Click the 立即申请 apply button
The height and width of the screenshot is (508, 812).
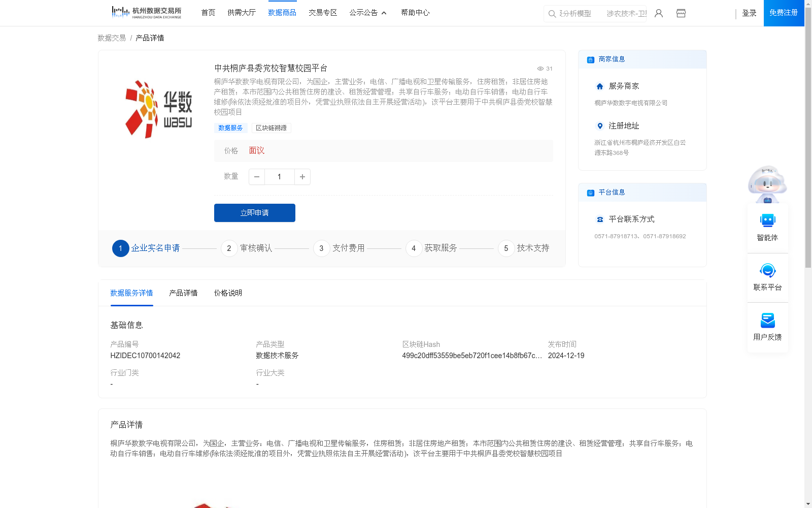(255, 213)
